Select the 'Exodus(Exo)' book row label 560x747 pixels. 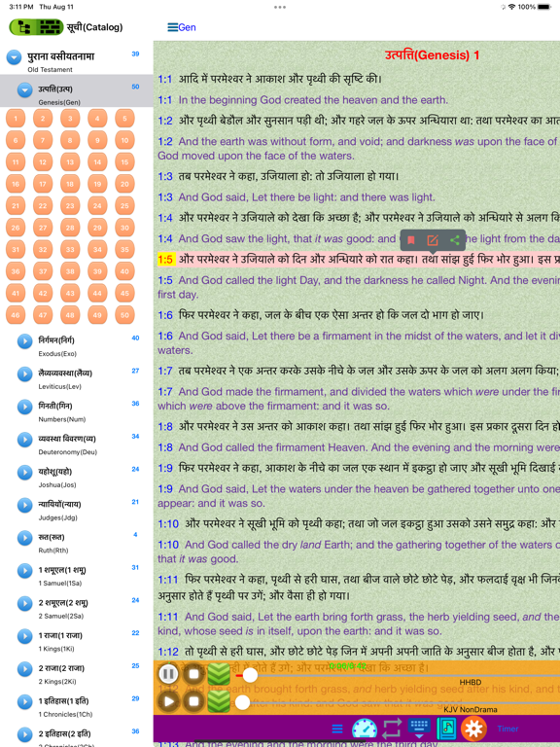57,353
